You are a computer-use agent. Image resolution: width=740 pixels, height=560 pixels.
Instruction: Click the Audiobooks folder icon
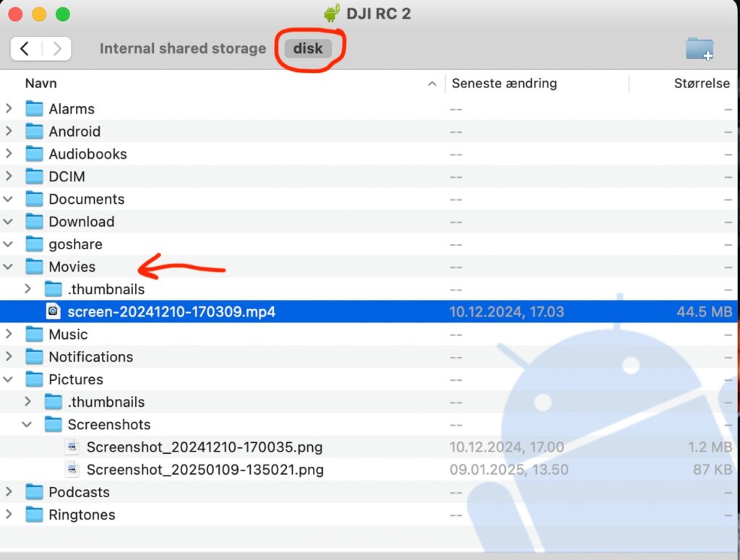point(34,154)
